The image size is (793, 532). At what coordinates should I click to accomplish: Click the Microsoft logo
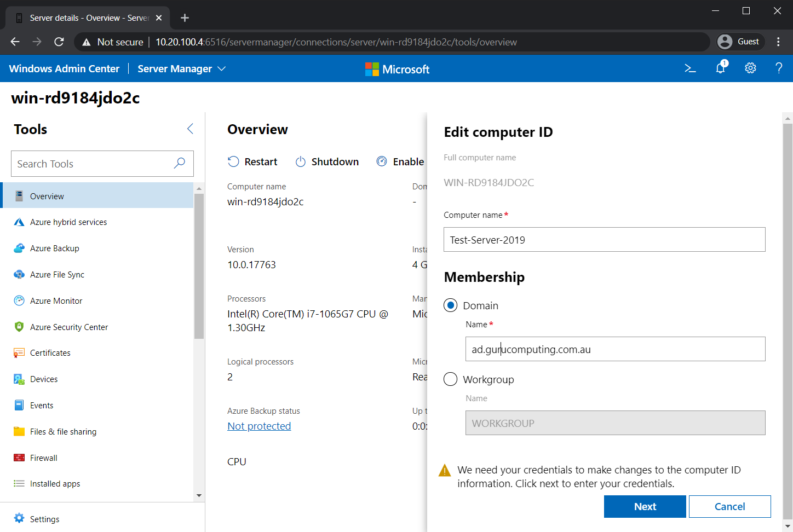point(398,69)
